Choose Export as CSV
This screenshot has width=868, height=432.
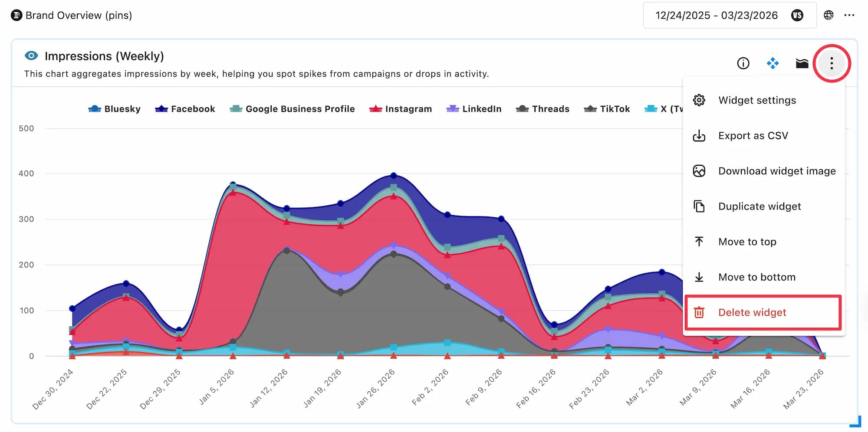(753, 136)
